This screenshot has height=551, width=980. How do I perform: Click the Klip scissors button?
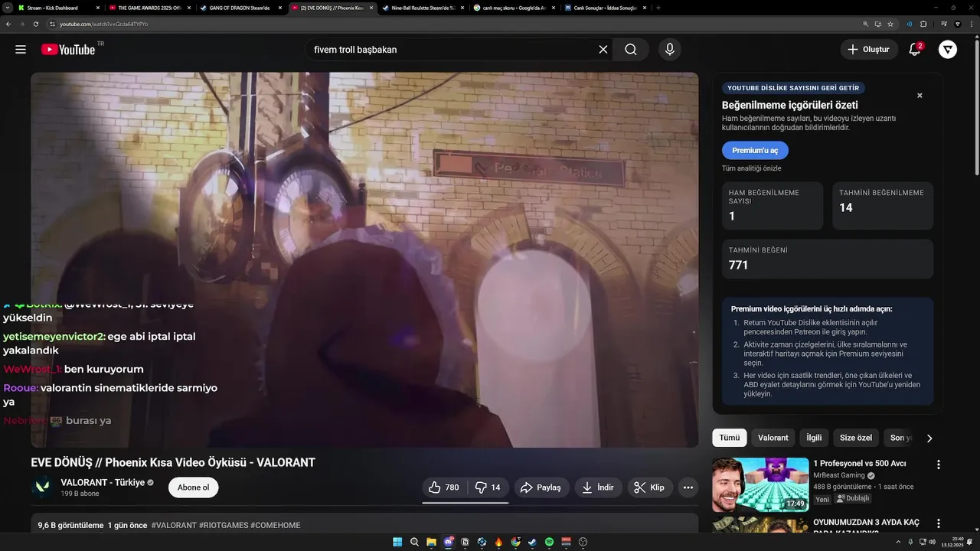650,487
